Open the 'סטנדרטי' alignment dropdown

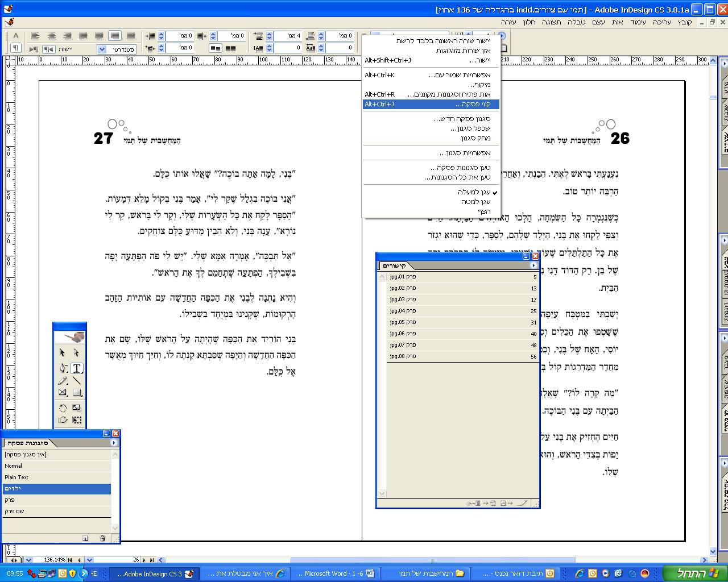(x=102, y=49)
